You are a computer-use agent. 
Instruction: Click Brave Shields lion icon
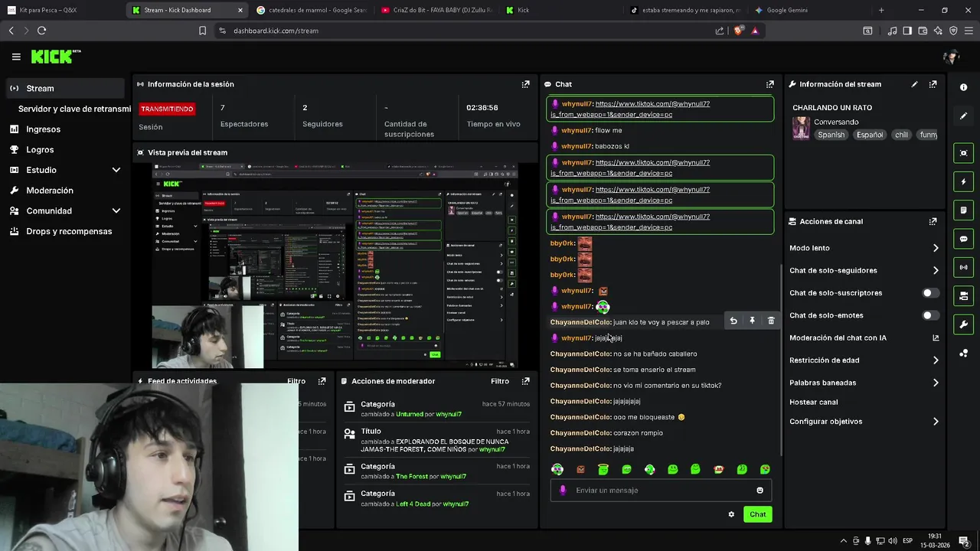[x=738, y=31]
